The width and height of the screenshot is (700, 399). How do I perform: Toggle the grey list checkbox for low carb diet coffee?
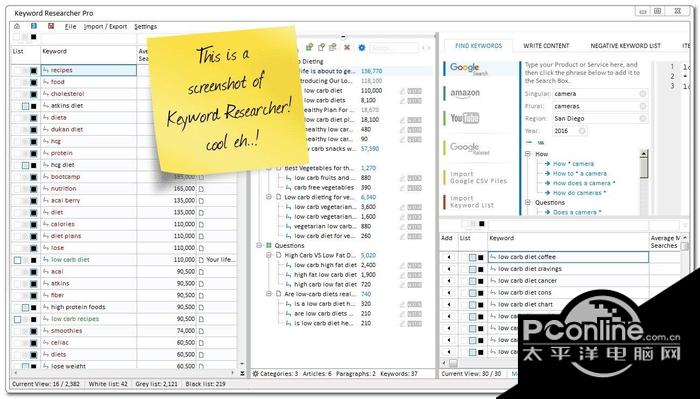(x=473, y=258)
